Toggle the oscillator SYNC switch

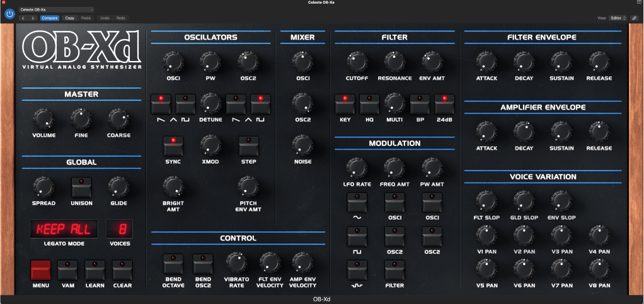point(173,146)
